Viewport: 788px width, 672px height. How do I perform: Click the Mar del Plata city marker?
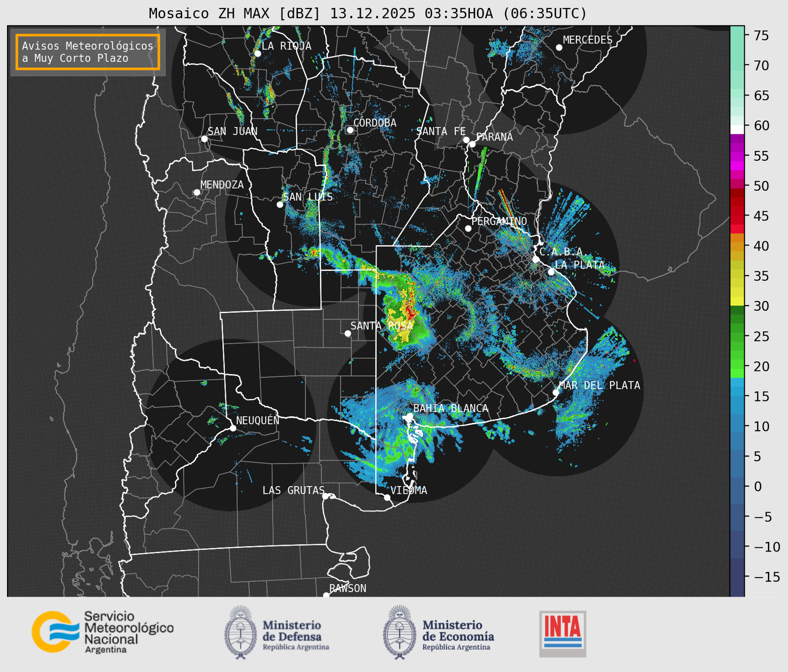tap(555, 393)
